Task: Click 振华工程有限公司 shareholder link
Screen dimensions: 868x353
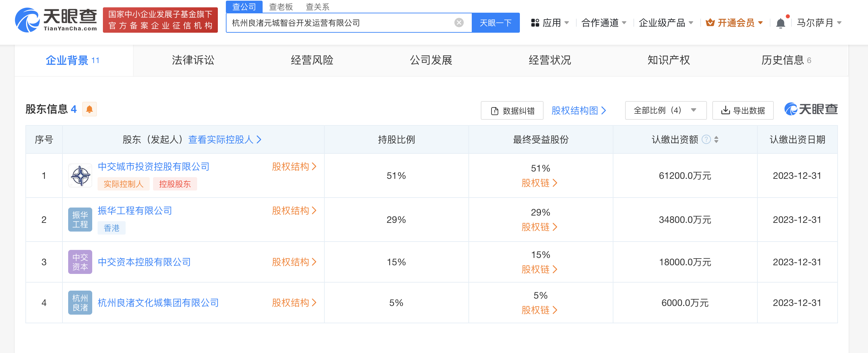Action: coord(134,211)
